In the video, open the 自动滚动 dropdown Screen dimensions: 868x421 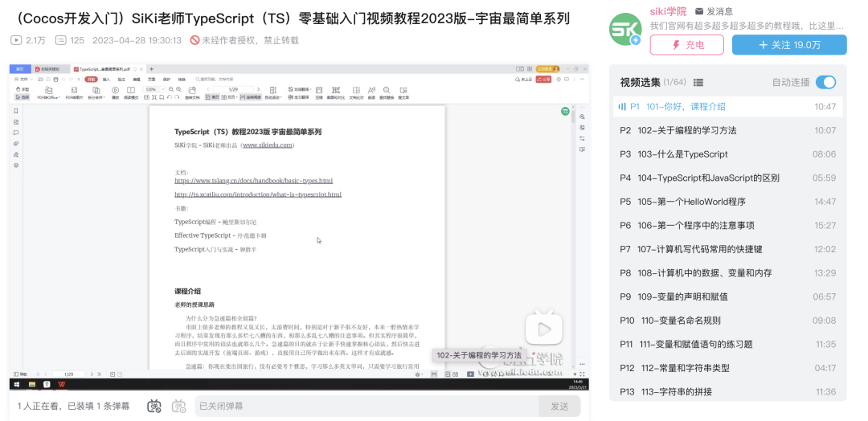pos(273,92)
